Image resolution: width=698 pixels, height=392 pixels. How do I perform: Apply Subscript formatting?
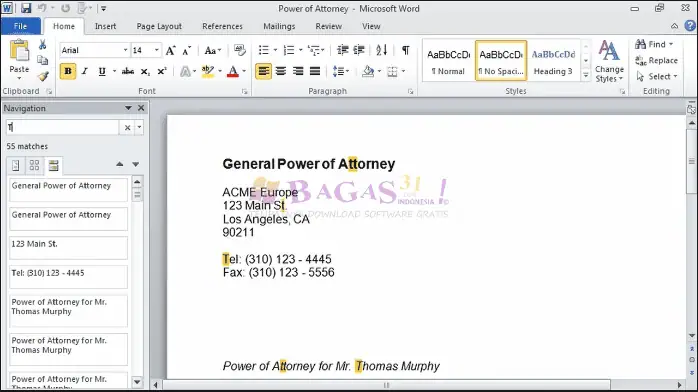tap(145, 71)
